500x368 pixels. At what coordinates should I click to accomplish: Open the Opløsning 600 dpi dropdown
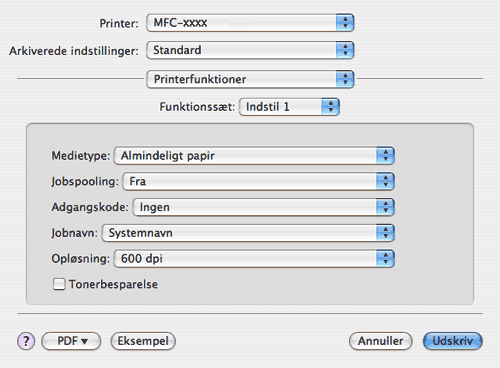click(254, 259)
